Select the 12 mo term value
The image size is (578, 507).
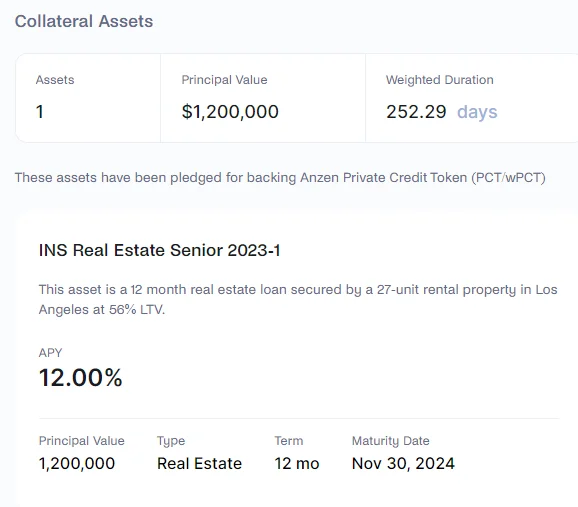[297, 463]
